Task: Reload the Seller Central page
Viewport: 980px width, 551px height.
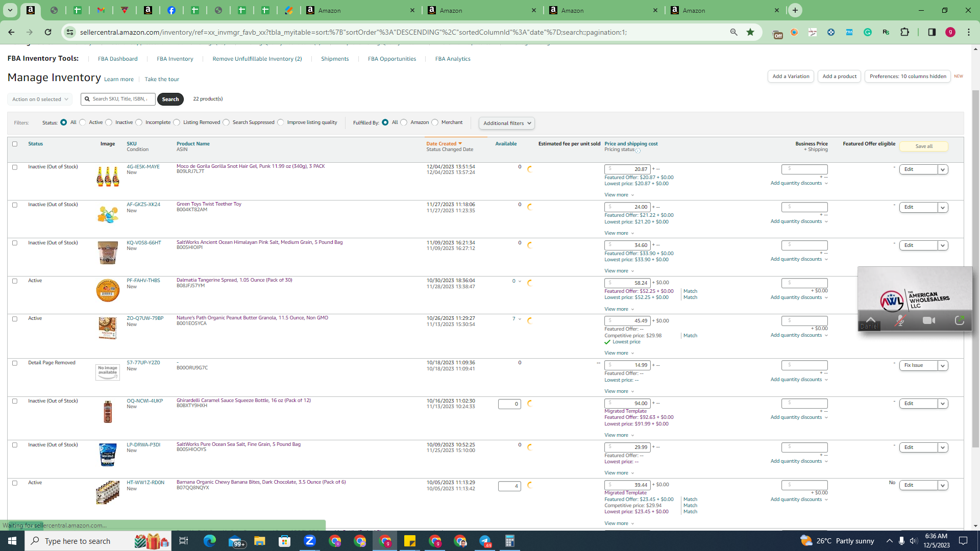Action: tap(48, 32)
